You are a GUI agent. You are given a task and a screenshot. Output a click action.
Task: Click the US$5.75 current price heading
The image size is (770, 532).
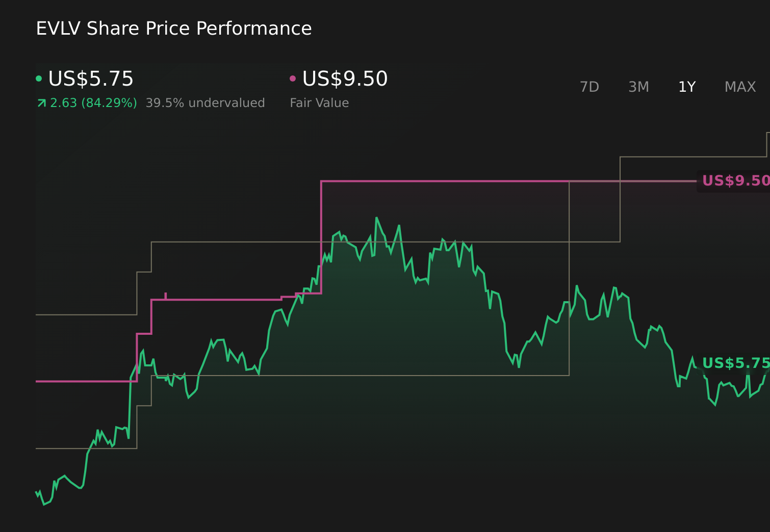[90, 78]
